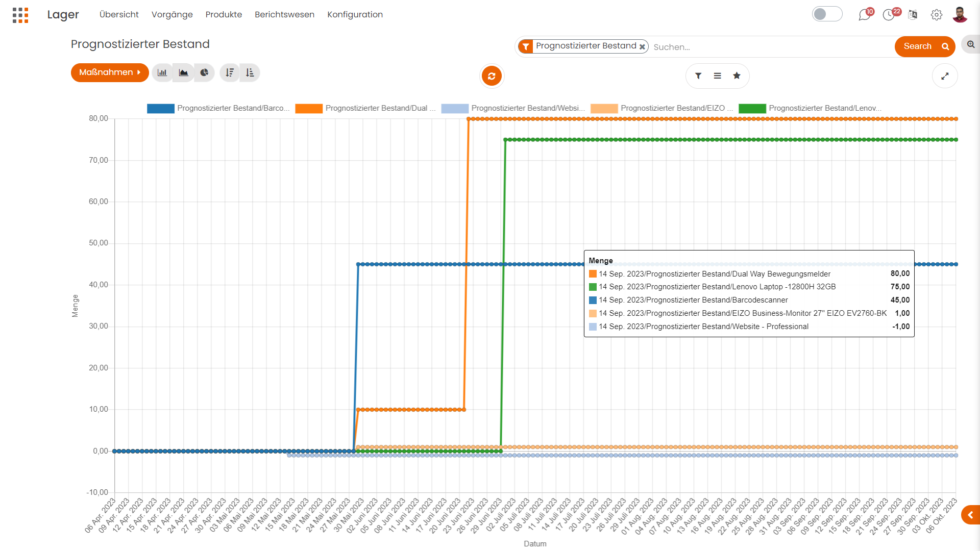Click the green Lenovo legend swatch
The width and height of the screenshot is (980, 551).
(752, 108)
